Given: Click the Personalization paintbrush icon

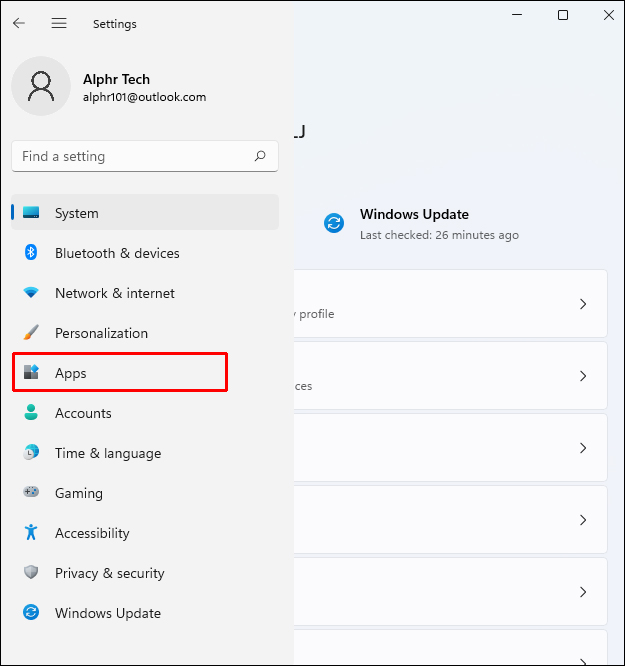Looking at the screenshot, I should tap(31, 333).
